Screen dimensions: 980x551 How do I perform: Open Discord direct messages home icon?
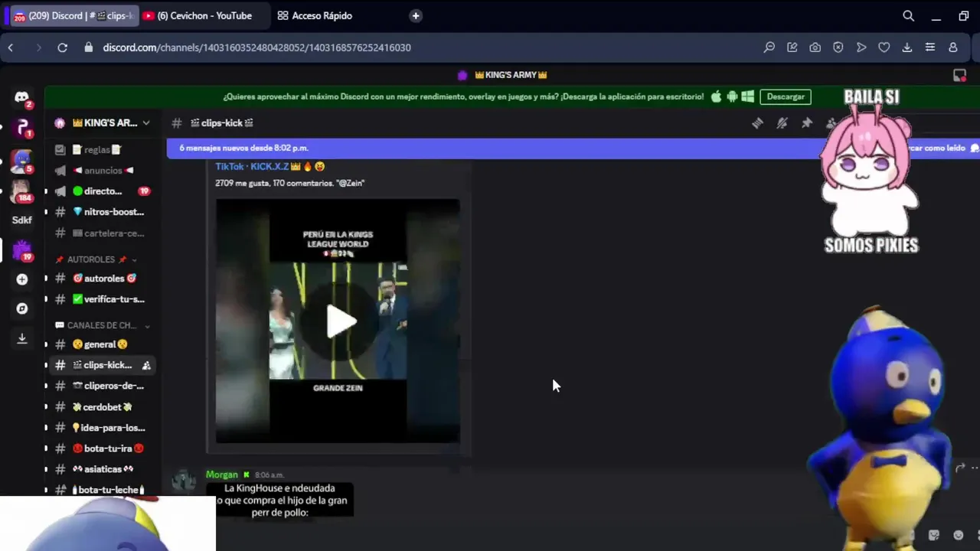21,97
